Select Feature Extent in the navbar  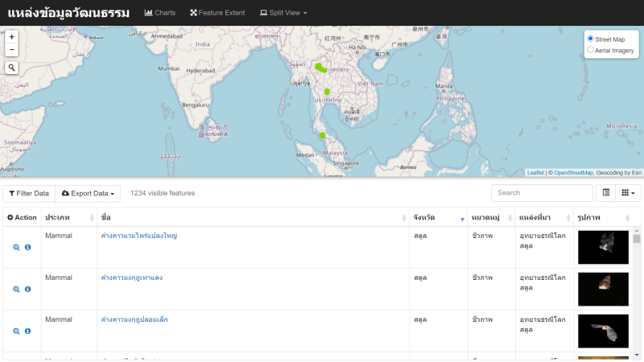217,13
